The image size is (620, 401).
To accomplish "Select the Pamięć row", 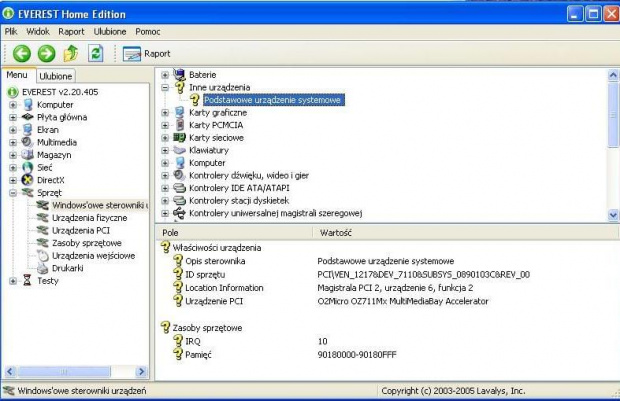I will (x=387, y=355).
